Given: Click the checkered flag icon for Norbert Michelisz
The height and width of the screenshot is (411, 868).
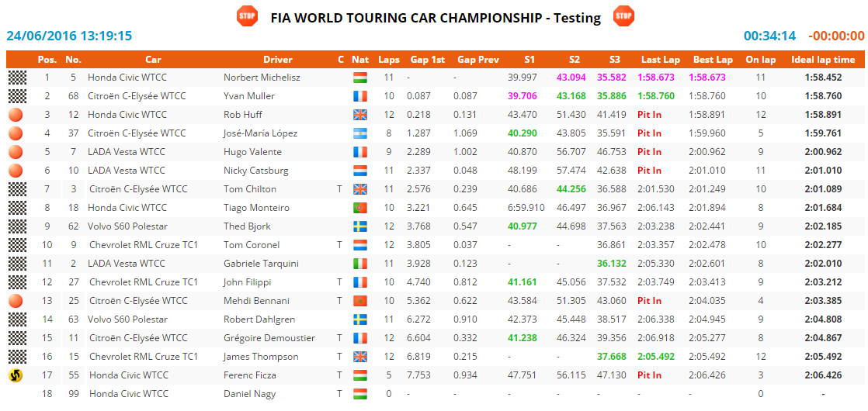Looking at the screenshot, I should coord(16,78).
